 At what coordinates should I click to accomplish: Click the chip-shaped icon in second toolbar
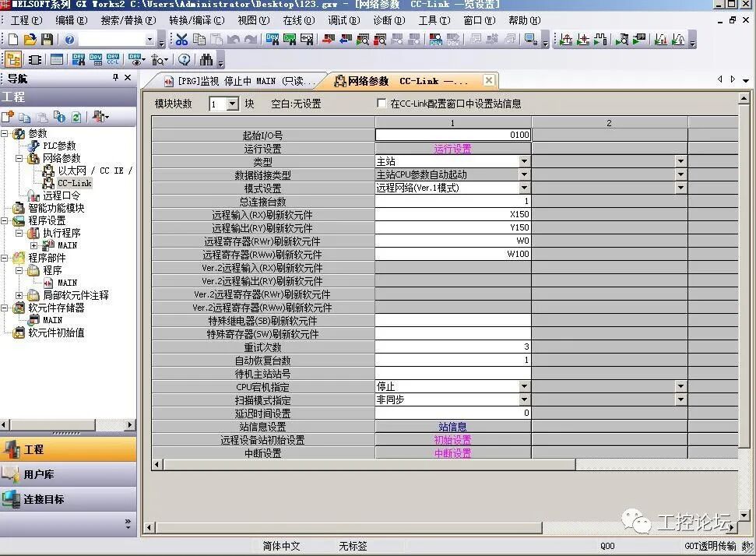pyautogui.click(x=35, y=60)
